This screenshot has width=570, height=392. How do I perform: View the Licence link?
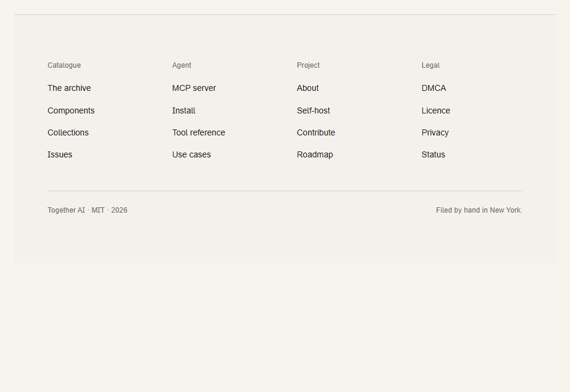(x=436, y=110)
